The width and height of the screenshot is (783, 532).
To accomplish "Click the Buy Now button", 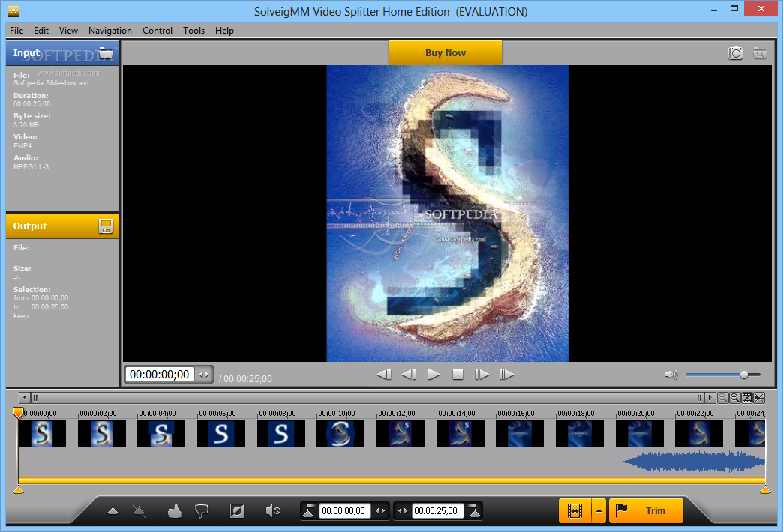I will (445, 53).
